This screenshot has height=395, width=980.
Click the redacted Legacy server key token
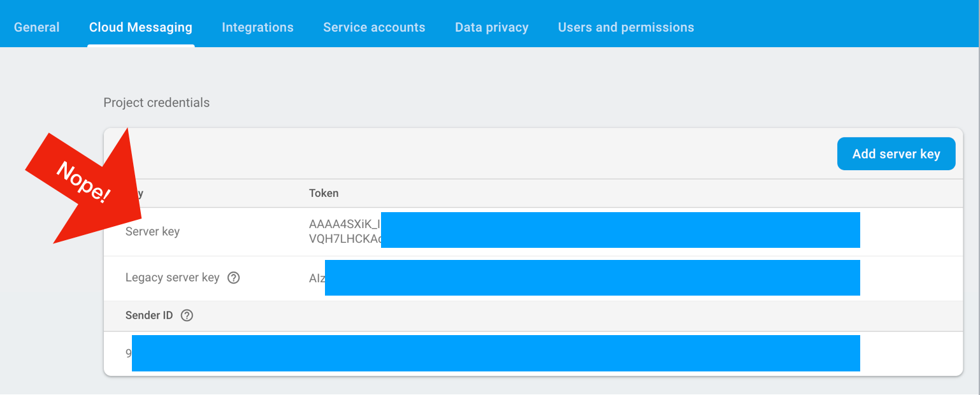(584, 278)
